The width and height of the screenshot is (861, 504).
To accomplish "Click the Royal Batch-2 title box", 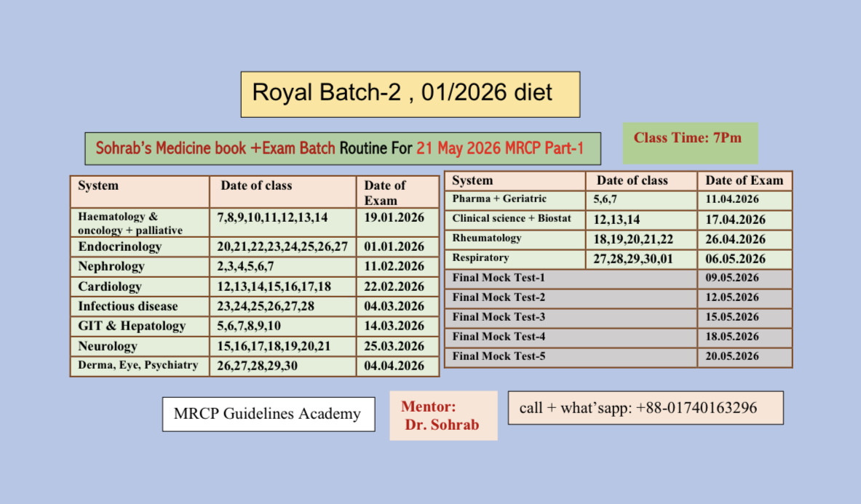I will (410, 94).
